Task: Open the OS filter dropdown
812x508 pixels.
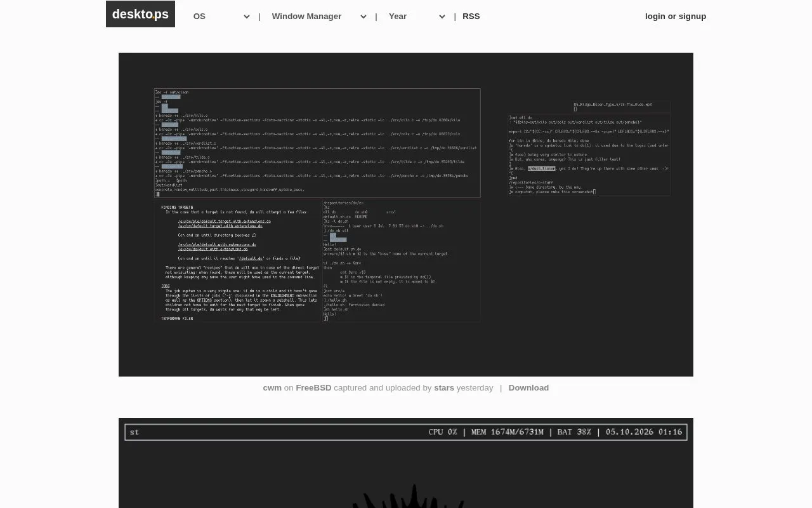Action: point(221,17)
